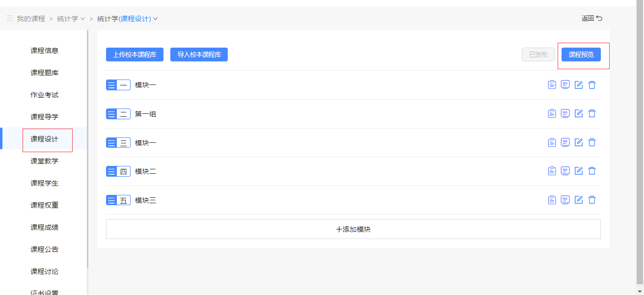
Task: Open 课程题库 in the sidebar
Action: [44, 73]
